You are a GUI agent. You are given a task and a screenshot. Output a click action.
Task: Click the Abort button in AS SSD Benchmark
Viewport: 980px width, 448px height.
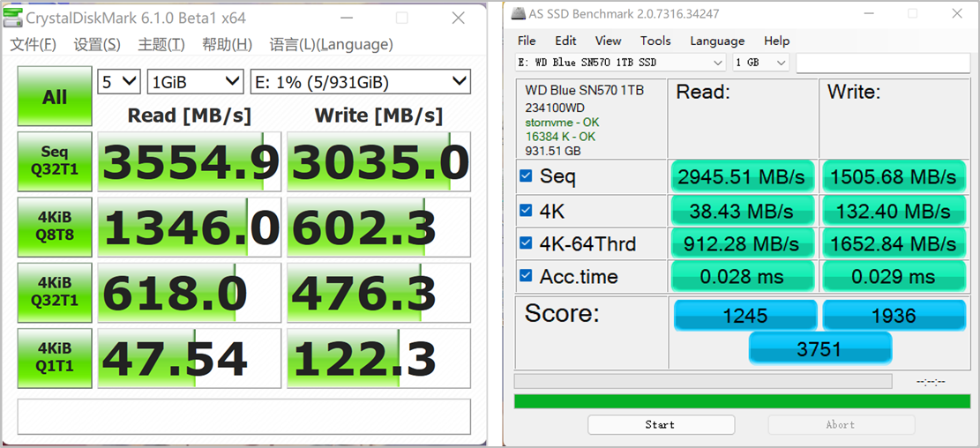coord(841,425)
